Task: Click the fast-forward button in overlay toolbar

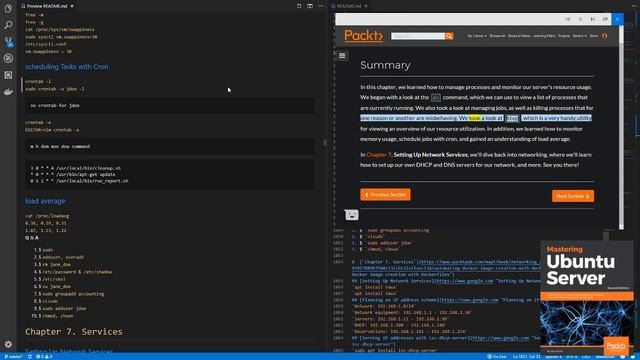Action: pyautogui.click(x=605, y=19)
